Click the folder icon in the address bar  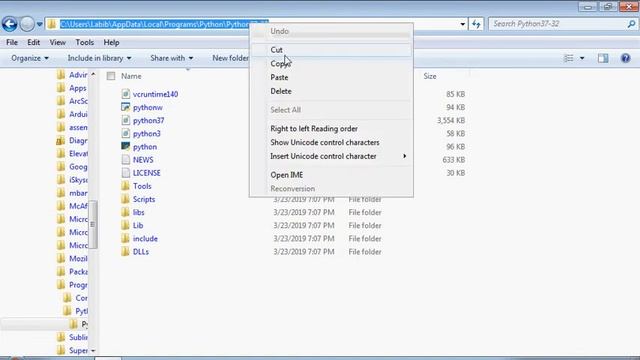point(52,24)
